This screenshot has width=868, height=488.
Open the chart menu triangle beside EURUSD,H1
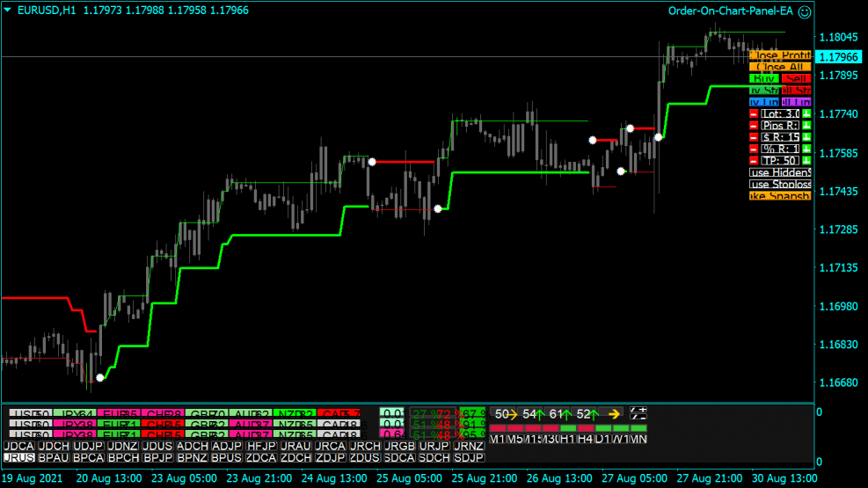(x=8, y=10)
